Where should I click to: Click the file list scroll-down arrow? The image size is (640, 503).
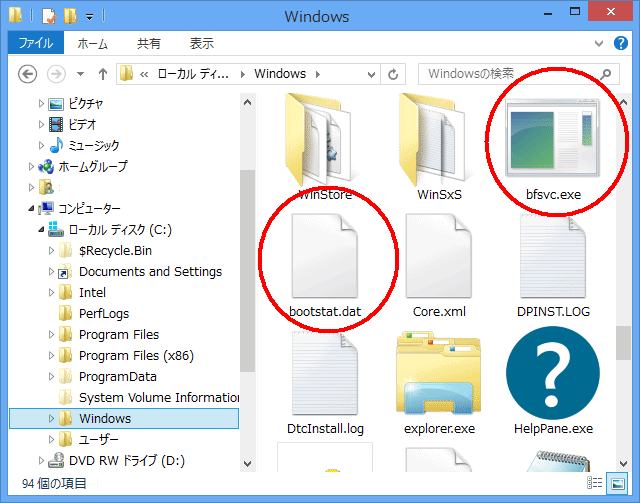coord(623,463)
